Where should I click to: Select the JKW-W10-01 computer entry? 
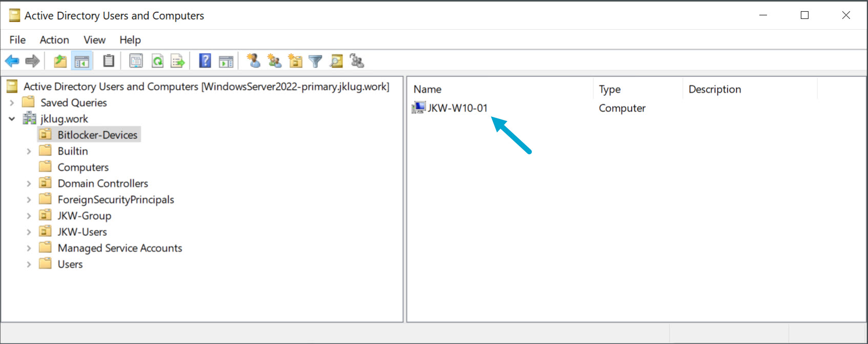pyautogui.click(x=458, y=108)
